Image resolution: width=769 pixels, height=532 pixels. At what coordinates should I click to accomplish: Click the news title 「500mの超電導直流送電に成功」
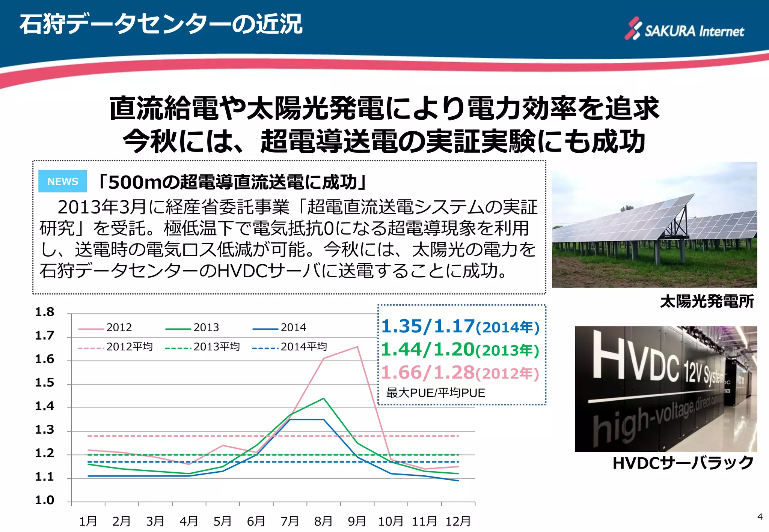point(231,182)
